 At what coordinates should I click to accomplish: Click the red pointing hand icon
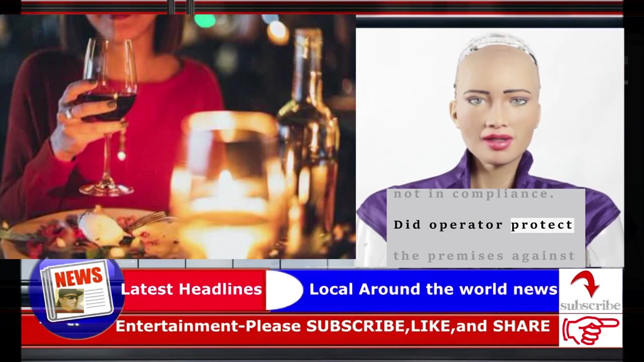coord(590,330)
